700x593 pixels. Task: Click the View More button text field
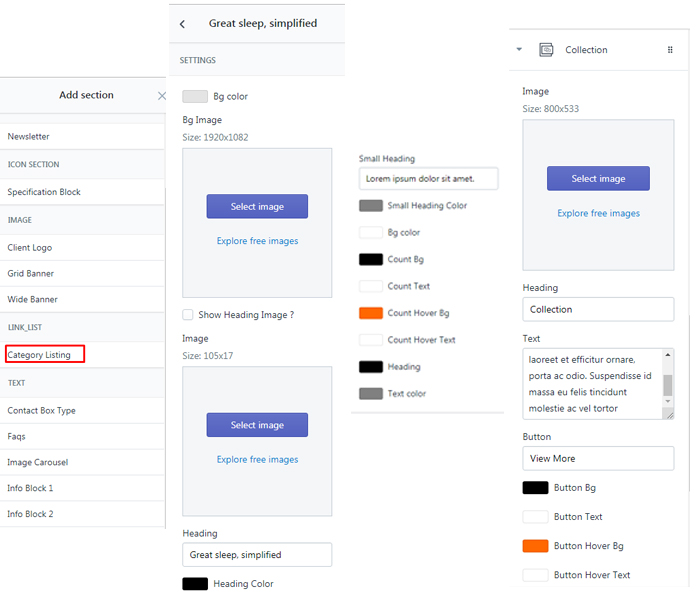coord(598,459)
